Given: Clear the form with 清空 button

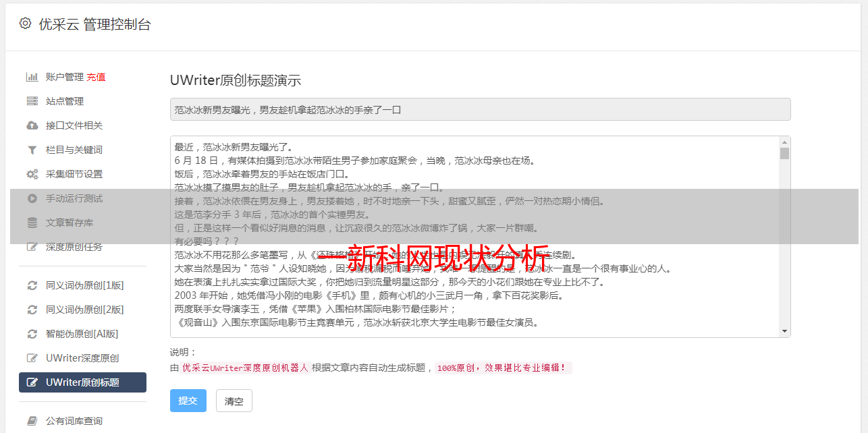Looking at the screenshot, I should click(234, 401).
